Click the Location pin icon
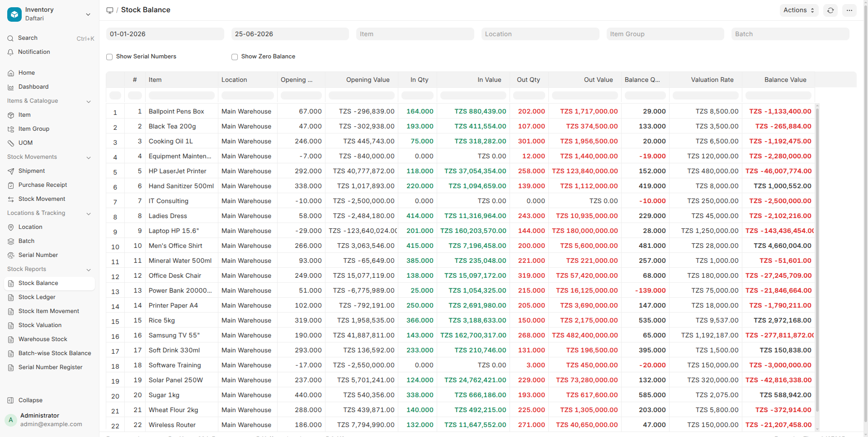 [11, 228]
